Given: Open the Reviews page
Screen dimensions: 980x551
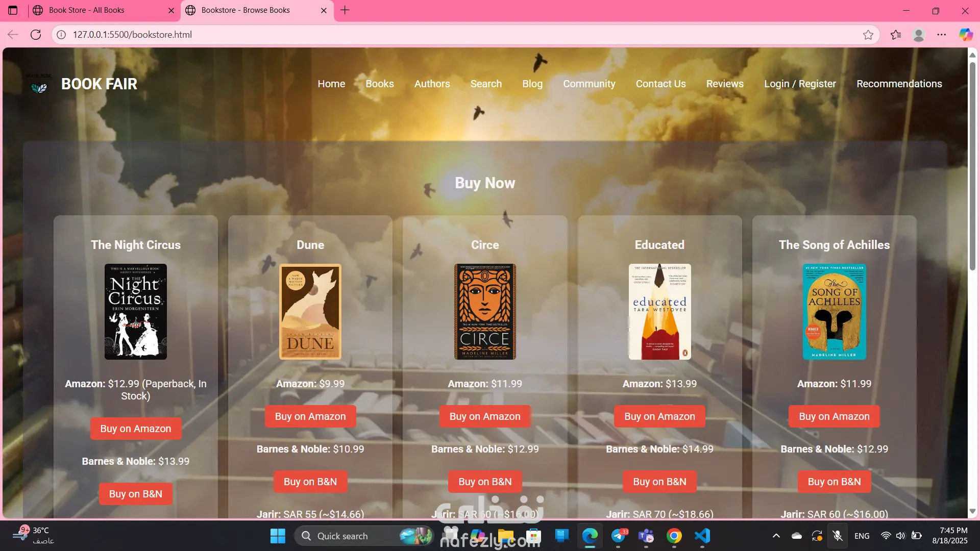Looking at the screenshot, I should point(725,84).
